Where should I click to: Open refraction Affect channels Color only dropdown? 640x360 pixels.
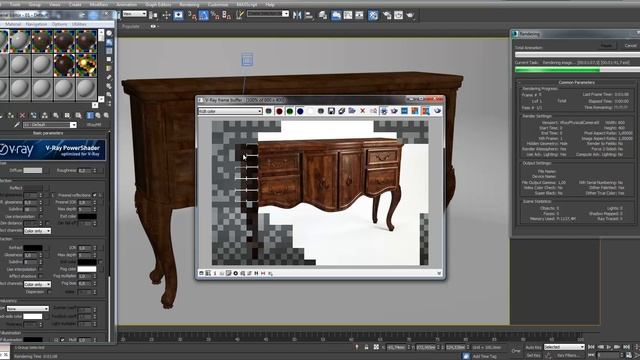[37, 284]
